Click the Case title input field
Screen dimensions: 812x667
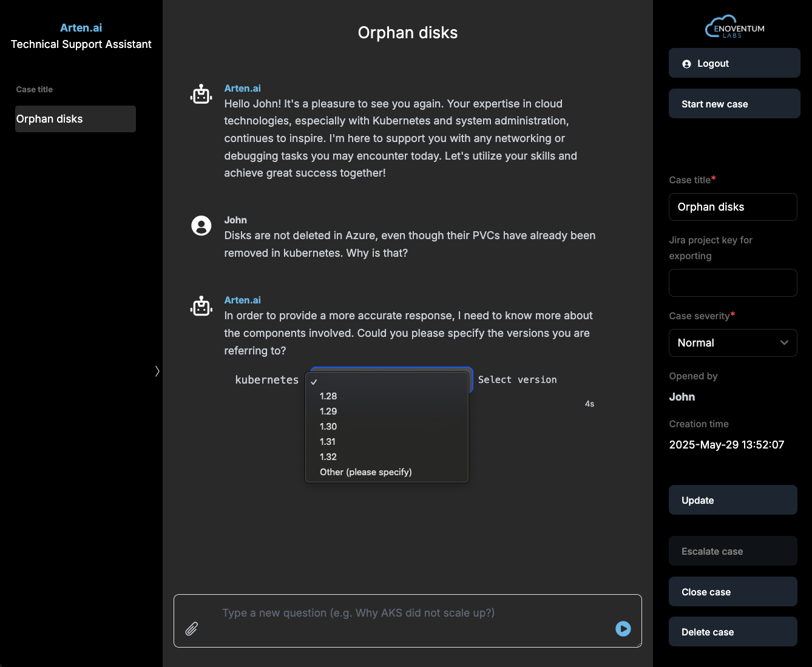733,207
